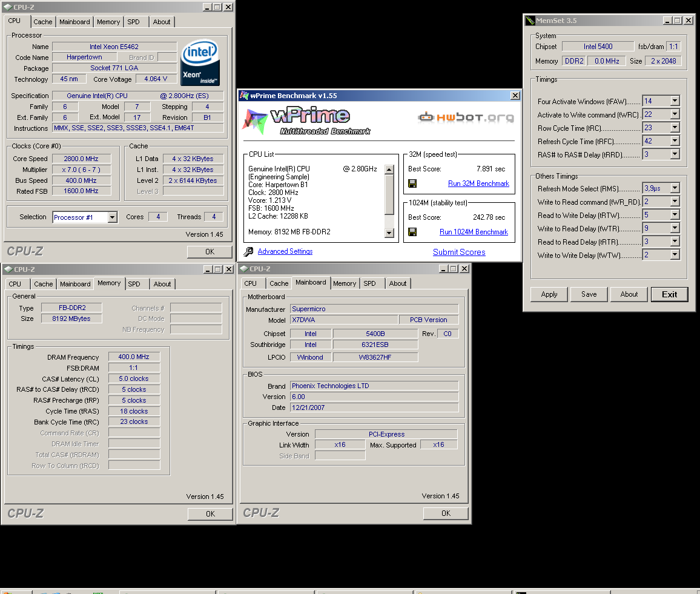Click the floppy disk icon beside Run 1024M Benchmark
Screen dimensions: 700x594
click(x=412, y=232)
